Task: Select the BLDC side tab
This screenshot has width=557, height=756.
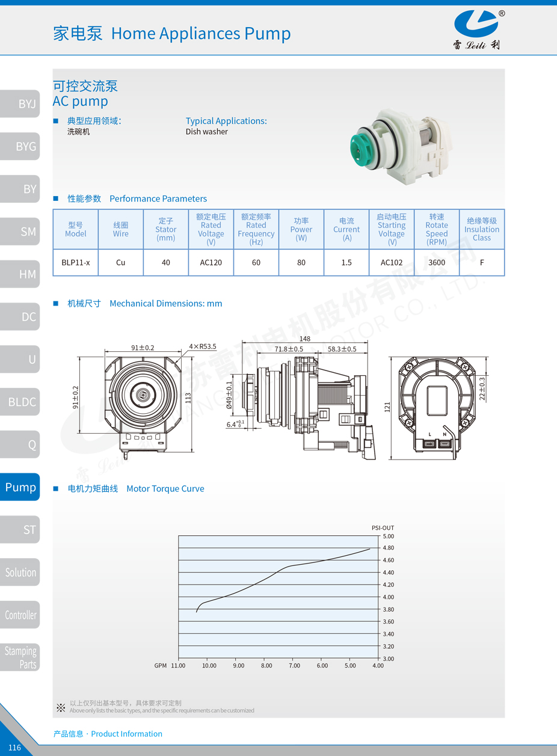Action: [20, 402]
